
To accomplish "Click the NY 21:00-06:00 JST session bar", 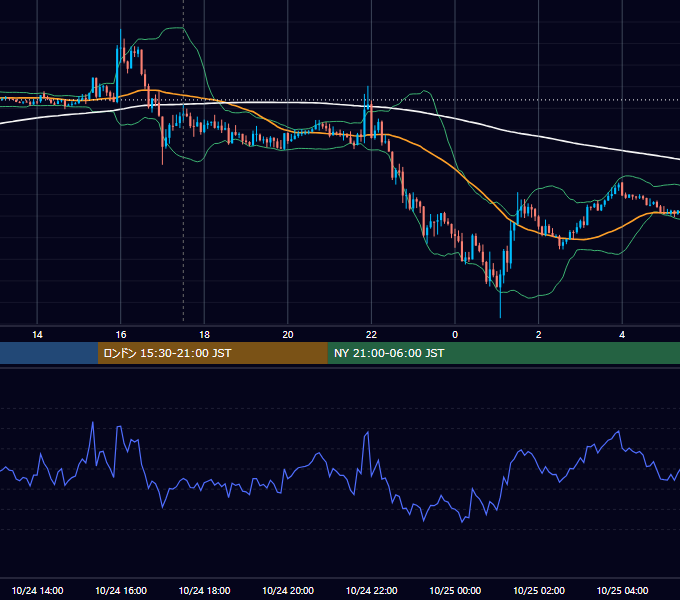I will point(503,353).
